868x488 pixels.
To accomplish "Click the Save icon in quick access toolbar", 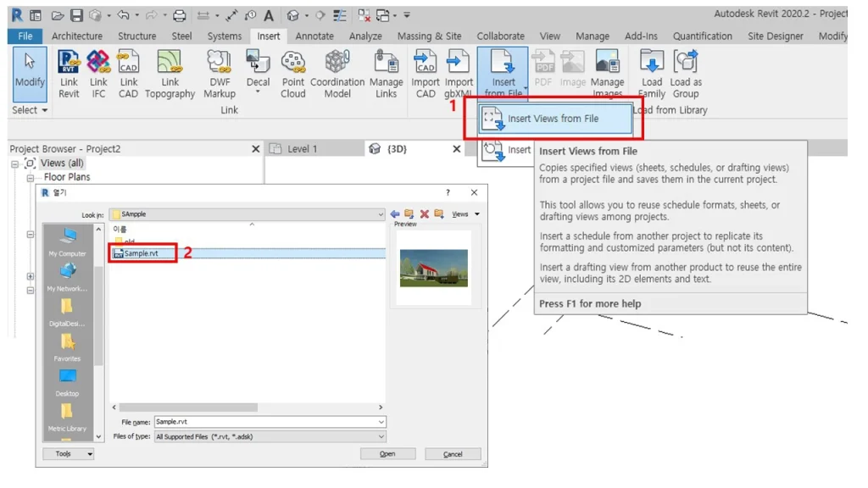I will pyautogui.click(x=76, y=15).
